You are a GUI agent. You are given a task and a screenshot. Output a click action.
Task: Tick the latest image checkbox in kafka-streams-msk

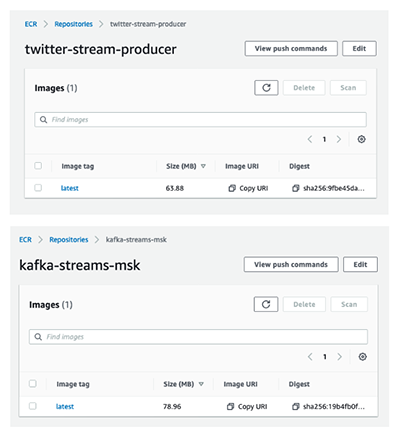click(x=32, y=406)
